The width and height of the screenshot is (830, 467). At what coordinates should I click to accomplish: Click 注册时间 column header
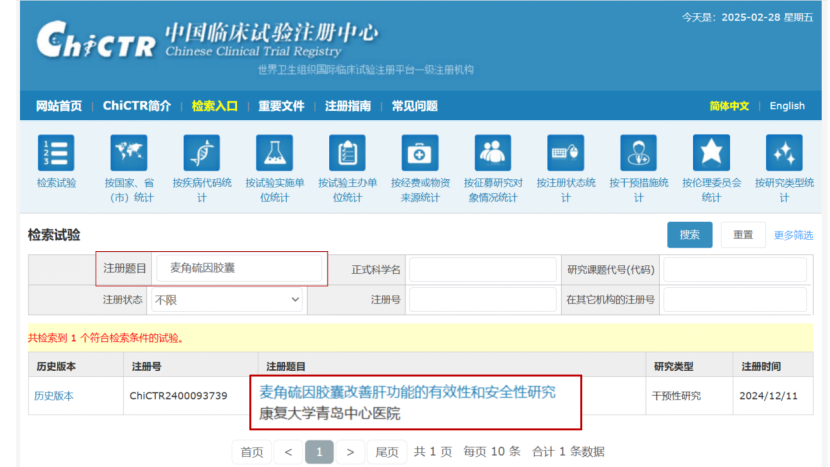pos(761,366)
